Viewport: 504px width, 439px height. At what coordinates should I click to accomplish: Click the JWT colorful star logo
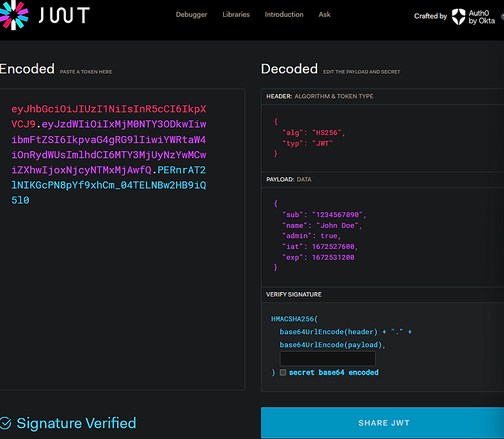(13, 15)
